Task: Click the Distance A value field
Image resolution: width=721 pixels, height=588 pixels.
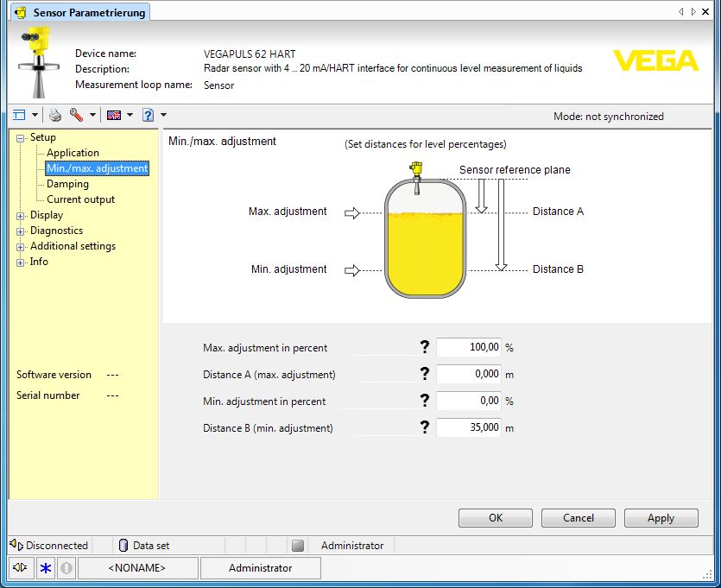Action: pos(469,374)
